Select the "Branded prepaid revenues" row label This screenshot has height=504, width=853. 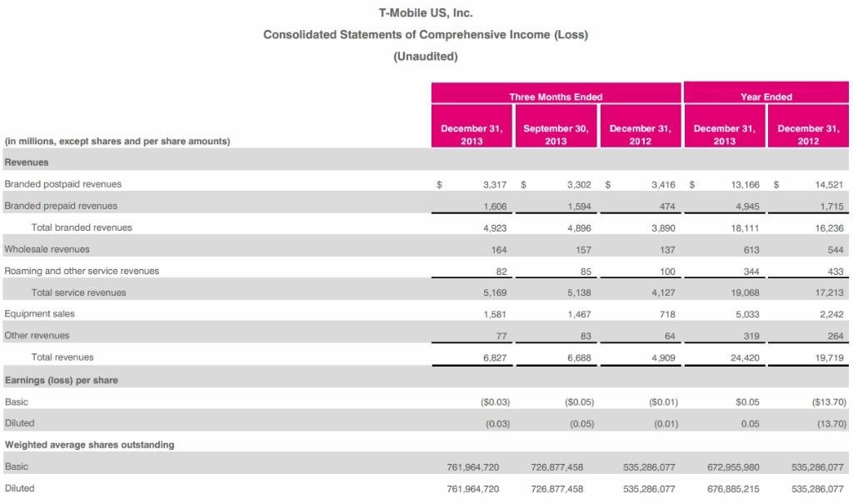point(61,206)
